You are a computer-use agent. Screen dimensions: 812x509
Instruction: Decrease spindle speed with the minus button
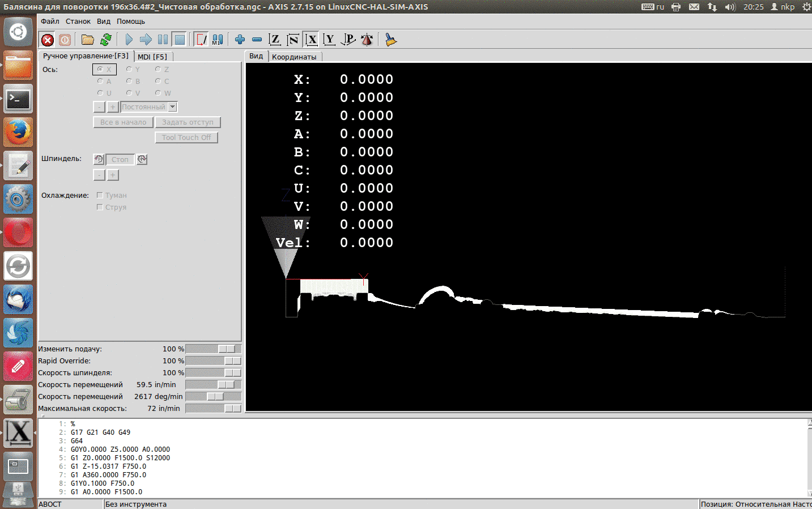click(99, 175)
